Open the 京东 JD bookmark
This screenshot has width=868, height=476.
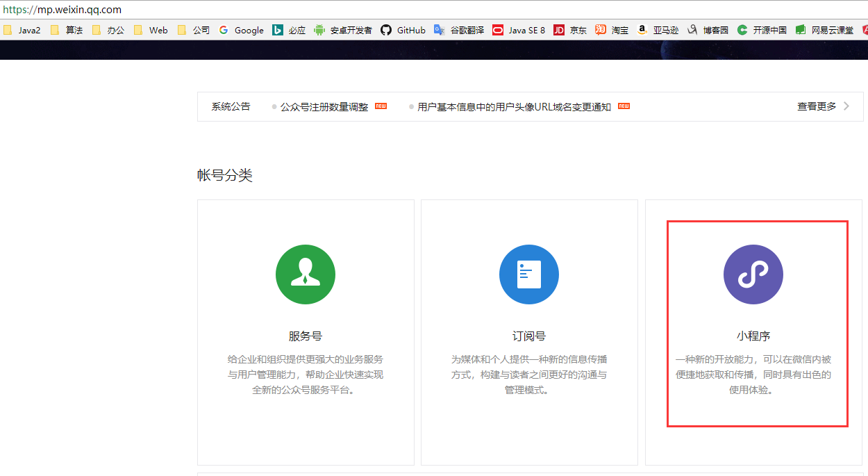pyautogui.click(x=570, y=30)
